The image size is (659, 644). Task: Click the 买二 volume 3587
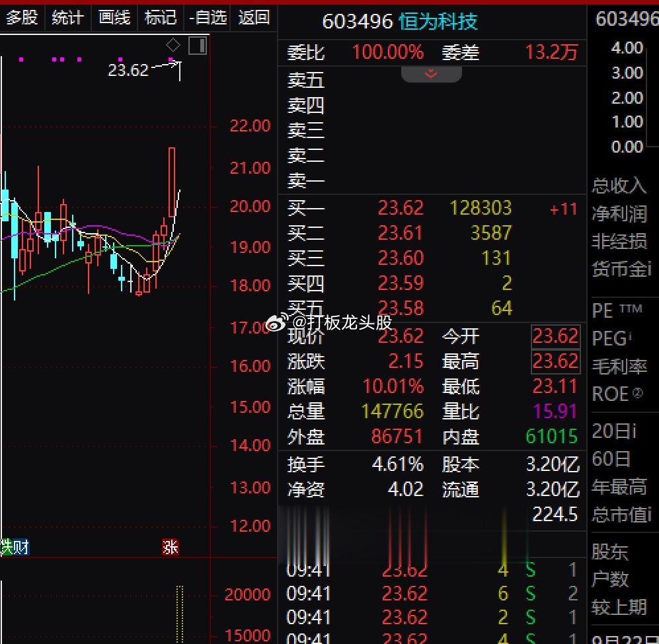pos(491,233)
